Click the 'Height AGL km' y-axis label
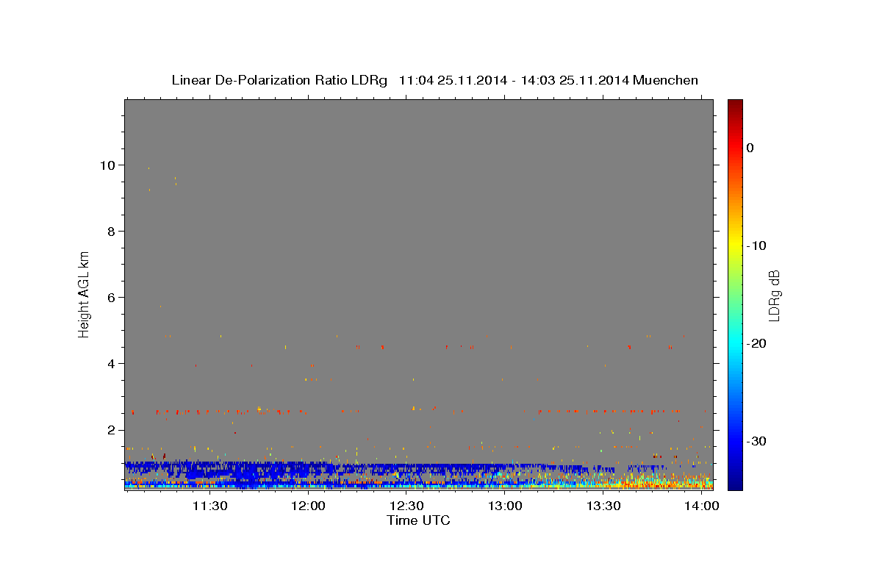The width and height of the screenshot is (882, 588). (x=85, y=294)
